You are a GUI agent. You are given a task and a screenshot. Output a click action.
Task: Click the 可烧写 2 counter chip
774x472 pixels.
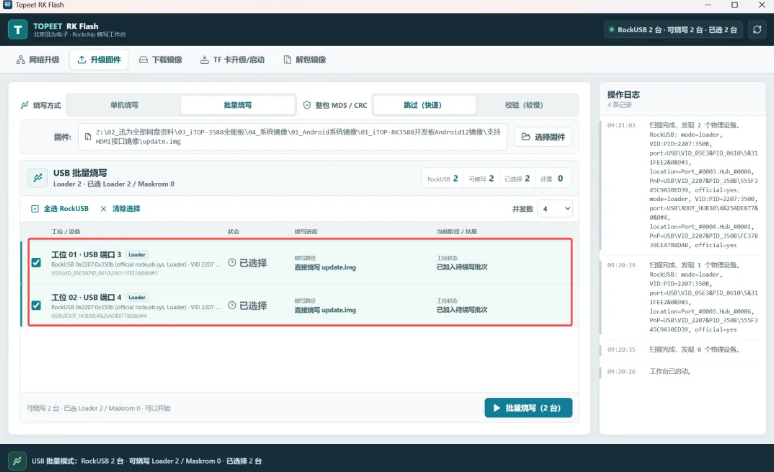tap(481, 178)
